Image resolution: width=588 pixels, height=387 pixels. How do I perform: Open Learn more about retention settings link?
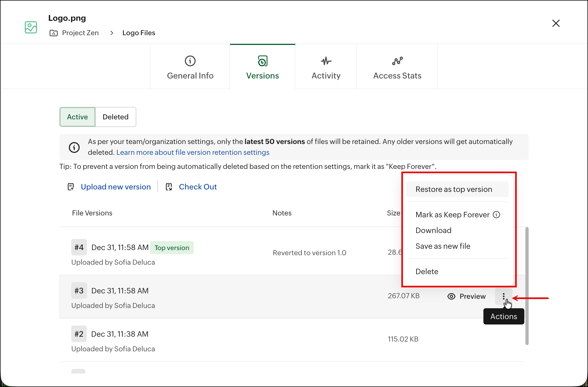(x=193, y=152)
